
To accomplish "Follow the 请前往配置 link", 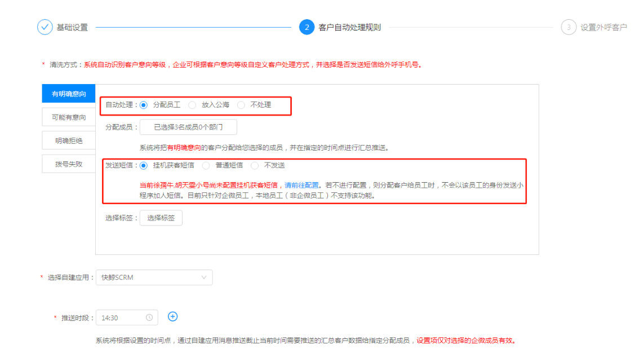I will click(x=301, y=185).
